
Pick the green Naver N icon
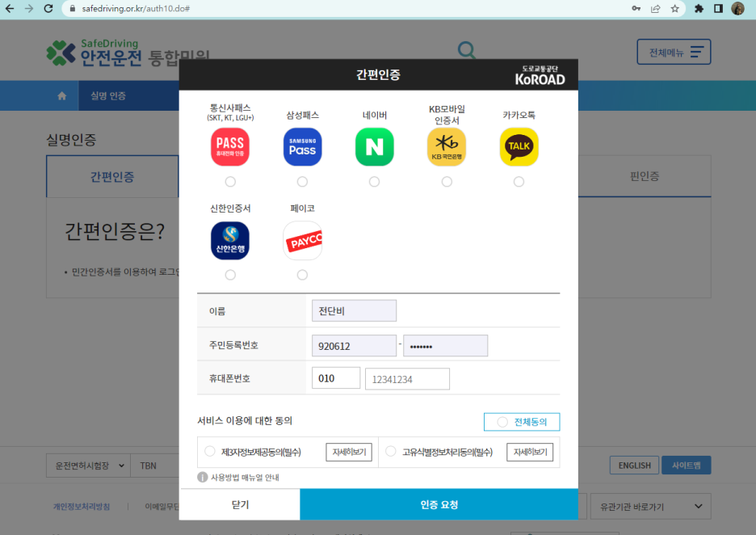click(374, 146)
